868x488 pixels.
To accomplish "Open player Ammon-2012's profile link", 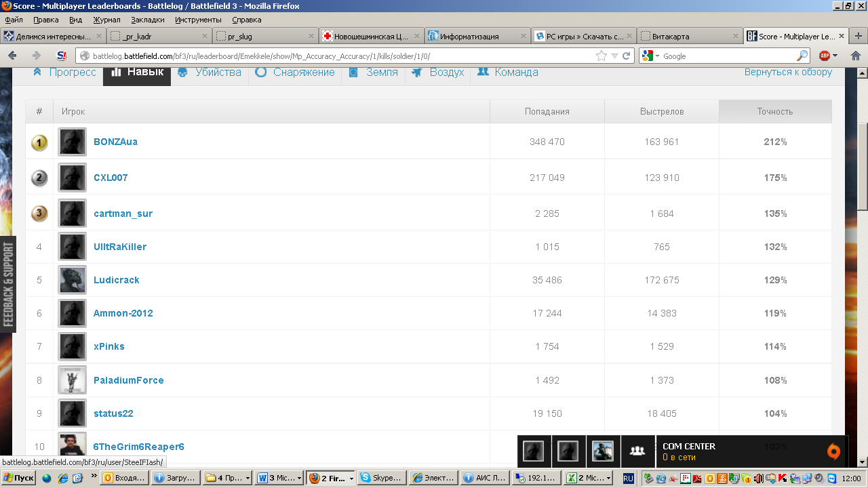I will (123, 313).
